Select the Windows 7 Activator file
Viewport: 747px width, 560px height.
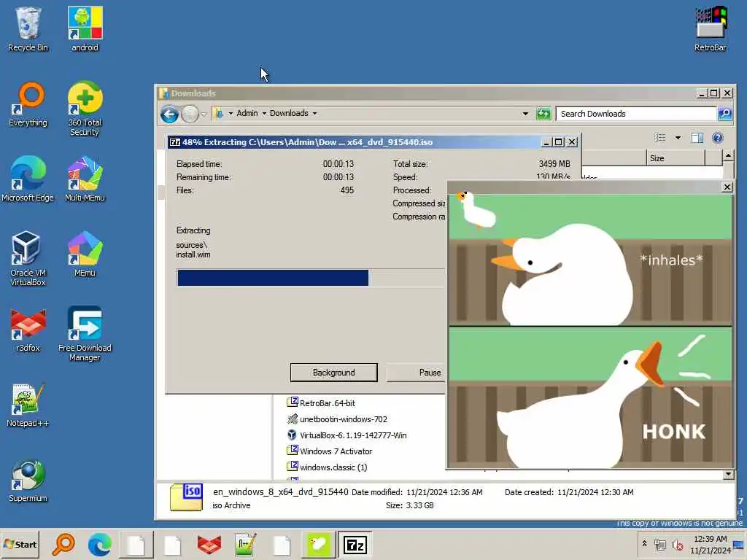[330, 451]
